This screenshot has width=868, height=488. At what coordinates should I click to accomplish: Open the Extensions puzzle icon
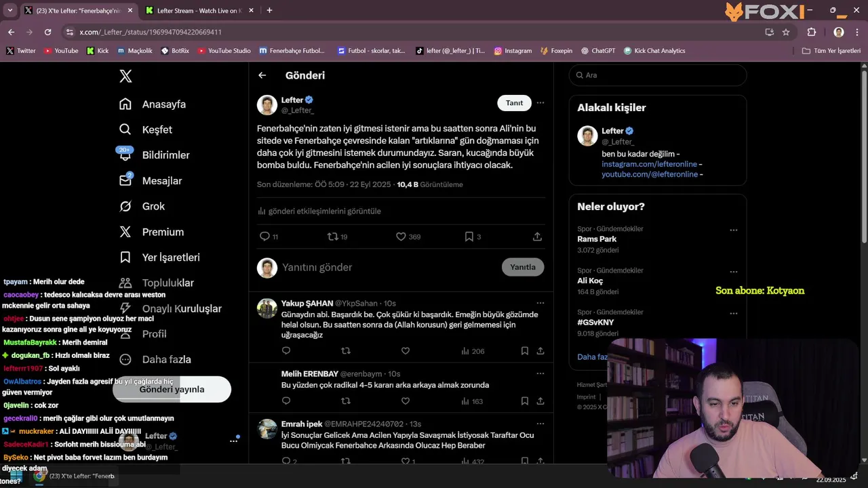(811, 32)
